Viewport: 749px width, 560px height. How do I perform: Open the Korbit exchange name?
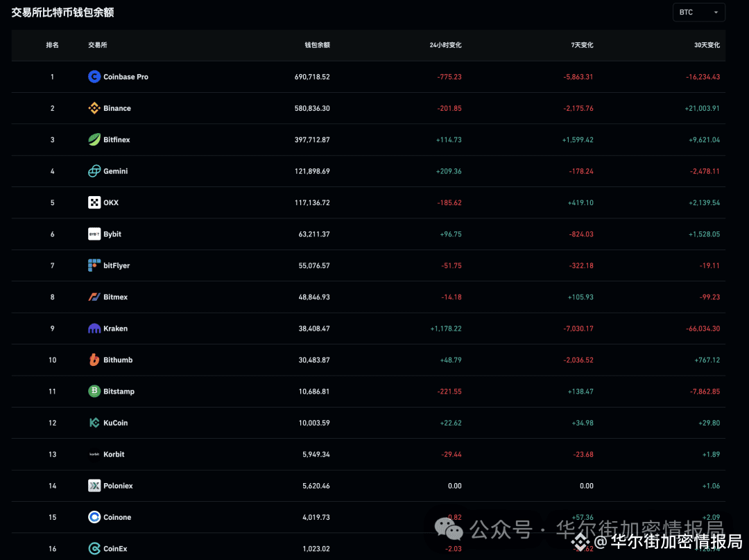coord(114,455)
